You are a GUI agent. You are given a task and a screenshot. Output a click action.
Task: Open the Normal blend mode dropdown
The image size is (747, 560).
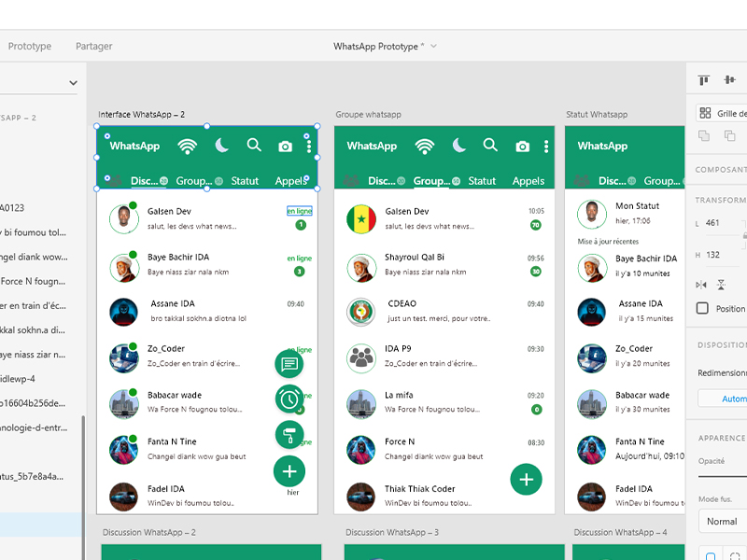(x=722, y=521)
